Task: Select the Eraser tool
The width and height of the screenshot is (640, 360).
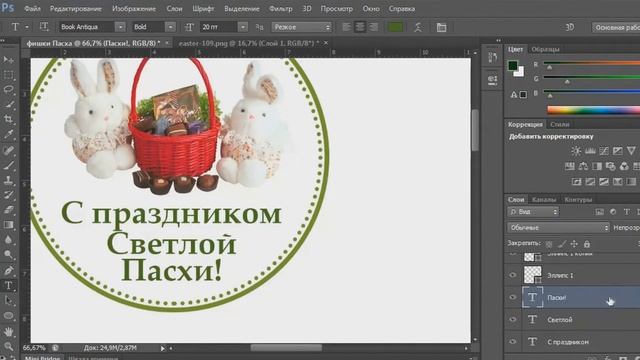Action: click(8, 210)
